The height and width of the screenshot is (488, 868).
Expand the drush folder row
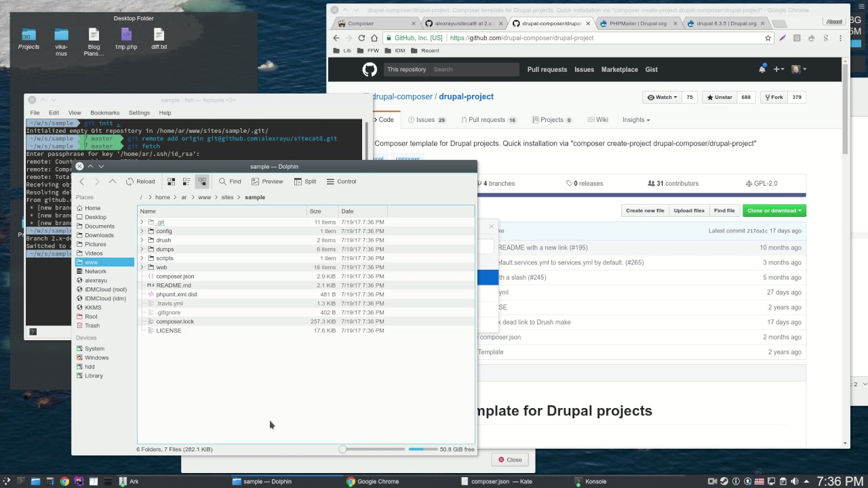[142, 240]
